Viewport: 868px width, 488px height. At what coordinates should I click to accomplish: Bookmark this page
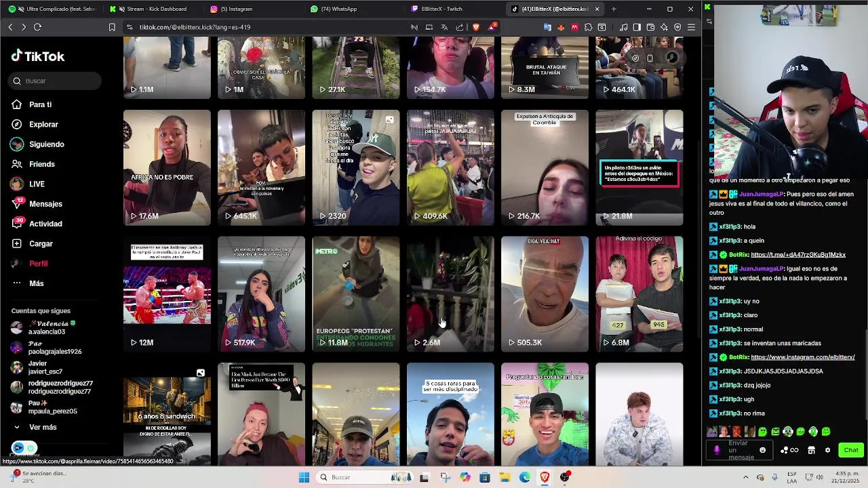(x=112, y=27)
